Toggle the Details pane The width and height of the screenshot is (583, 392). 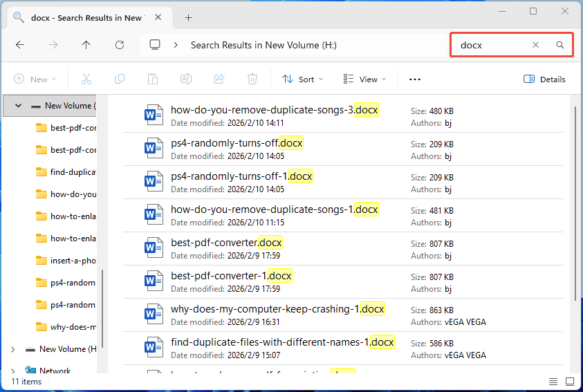(544, 79)
